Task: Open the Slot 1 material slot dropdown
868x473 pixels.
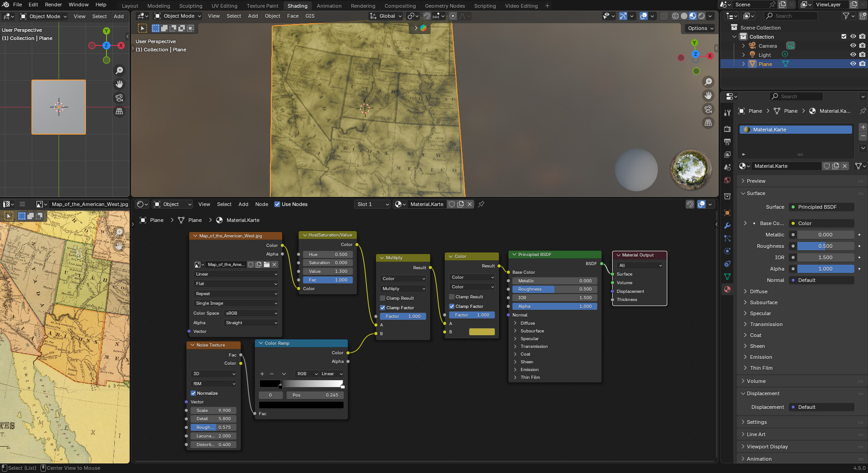Action: pyautogui.click(x=372, y=204)
